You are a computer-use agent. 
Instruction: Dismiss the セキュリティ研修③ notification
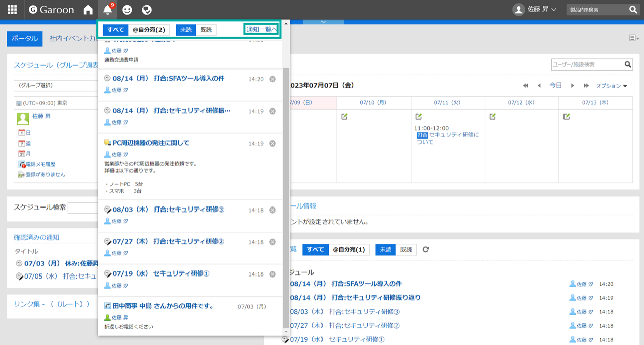(272, 210)
